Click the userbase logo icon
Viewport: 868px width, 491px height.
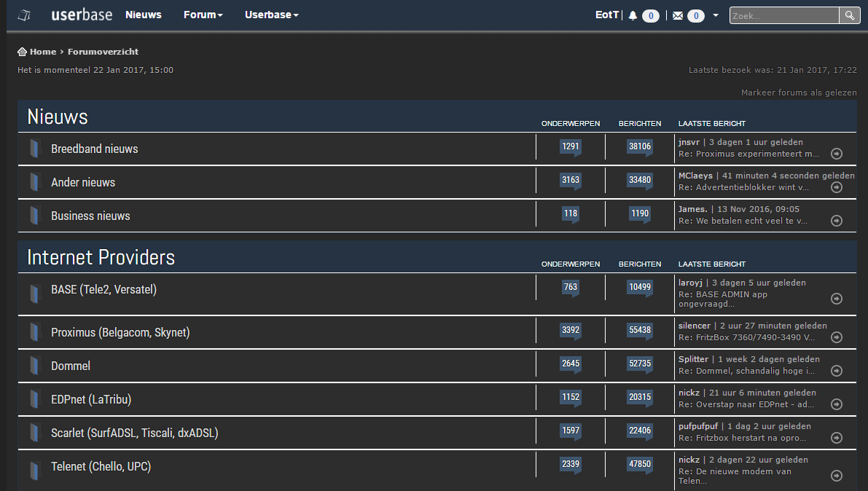click(x=24, y=15)
